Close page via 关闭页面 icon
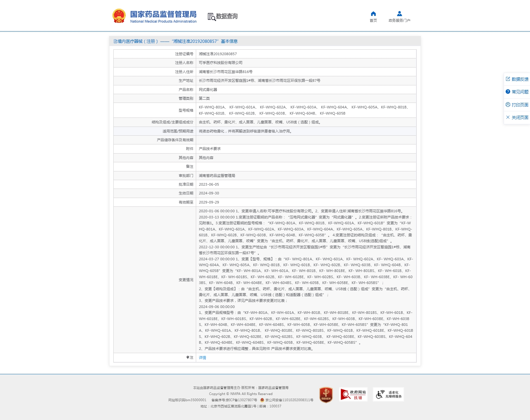Image resolution: width=530 pixels, height=420 pixels. click(x=517, y=117)
